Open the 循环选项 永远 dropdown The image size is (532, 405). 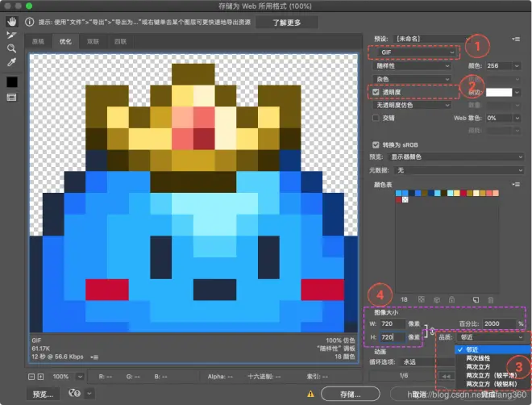click(428, 362)
